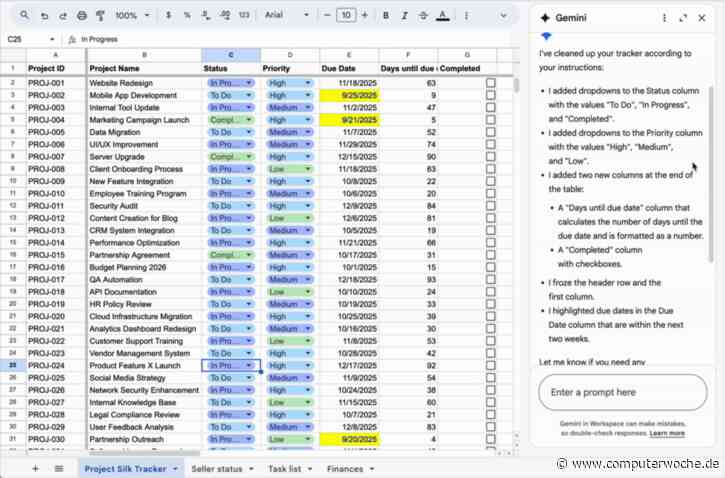Open Status dropdown for Website Redesign
Image resolution: width=725 pixels, height=478 pixels.
point(249,83)
